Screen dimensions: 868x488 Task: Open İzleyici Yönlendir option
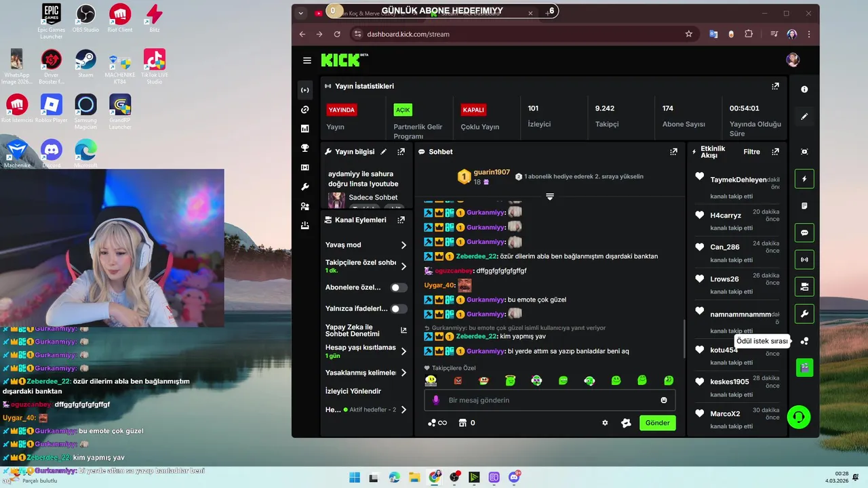tap(353, 391)
